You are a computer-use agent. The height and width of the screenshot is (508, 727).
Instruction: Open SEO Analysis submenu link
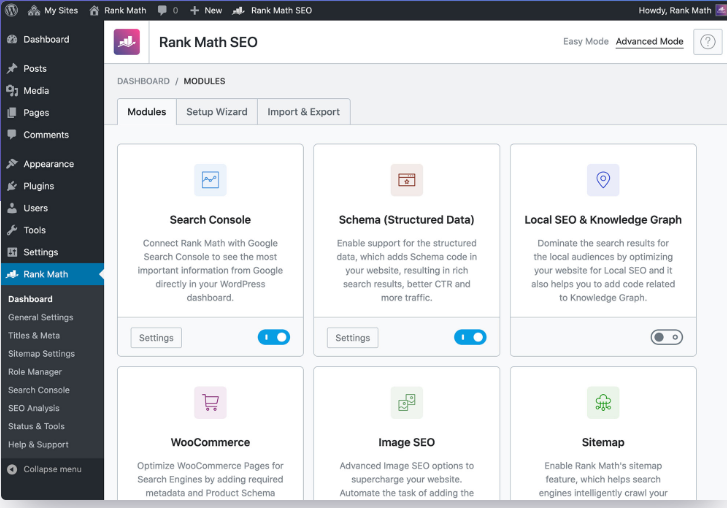(x=34, y=408)
